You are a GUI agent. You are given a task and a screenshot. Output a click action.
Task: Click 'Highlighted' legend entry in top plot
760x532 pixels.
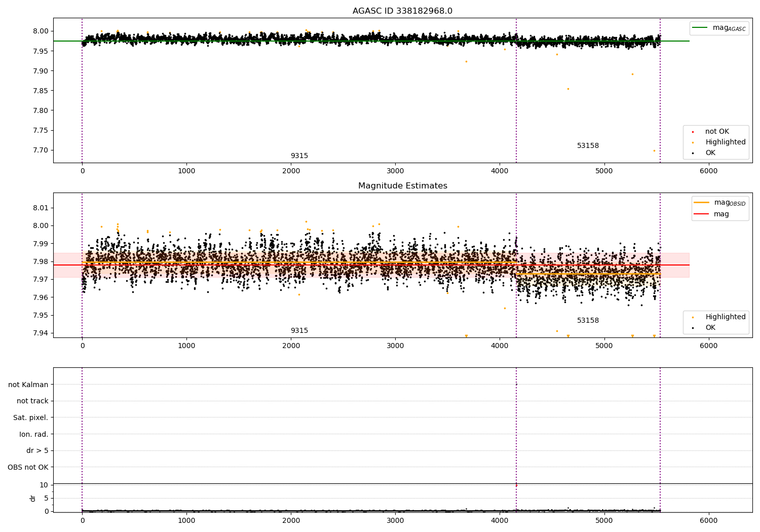tap(725, 142)
